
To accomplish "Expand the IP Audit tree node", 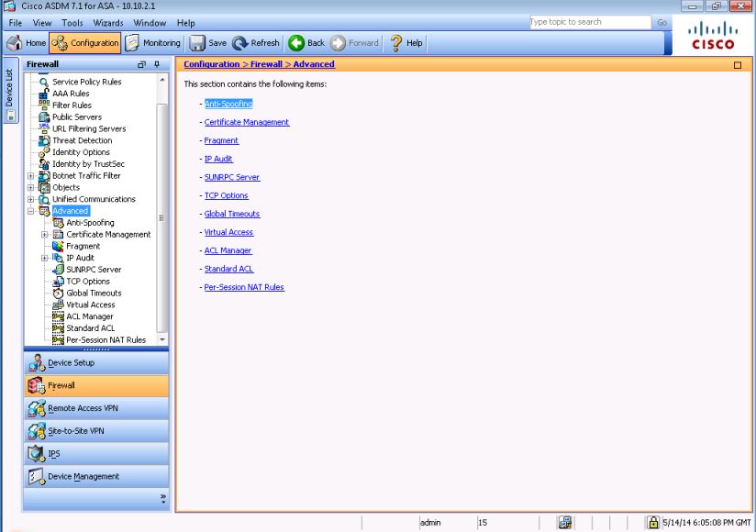I will 45,258.
